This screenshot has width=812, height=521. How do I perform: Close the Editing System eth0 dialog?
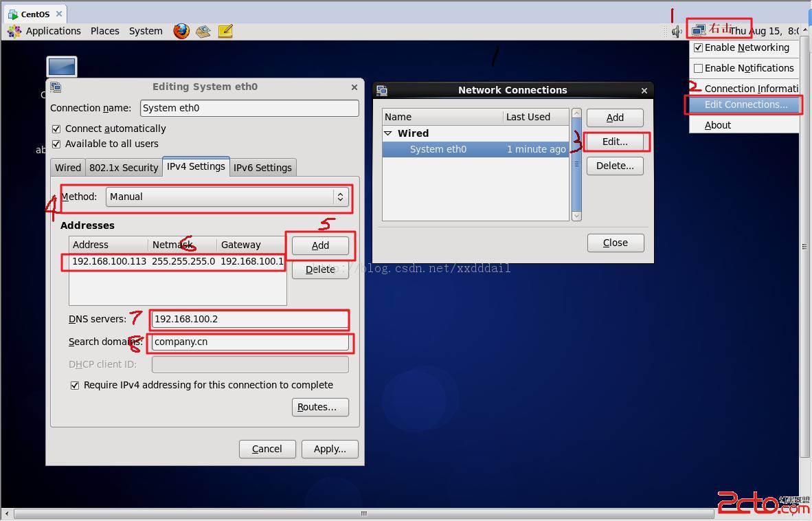pos(354,87)
